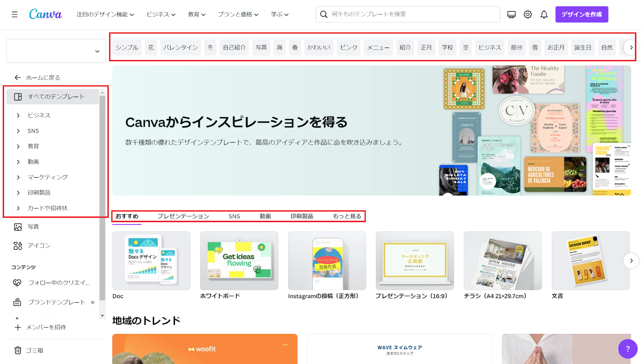This screenshot has height=364, width=642.
Task: Switch to the プレゼンテーション tab
Action: 183,216
